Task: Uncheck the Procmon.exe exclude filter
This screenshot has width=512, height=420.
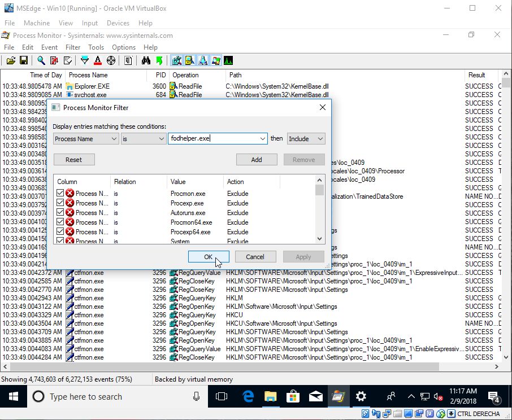Action: (60, 194)
